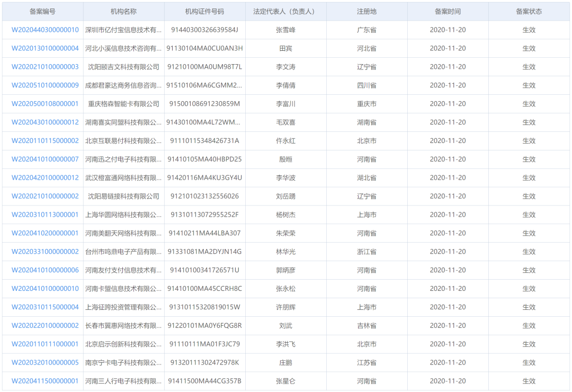Select institution name 沈阳易链接科技有限公司
This screenshot has width=572, height=392.
(x=123, y=196)
